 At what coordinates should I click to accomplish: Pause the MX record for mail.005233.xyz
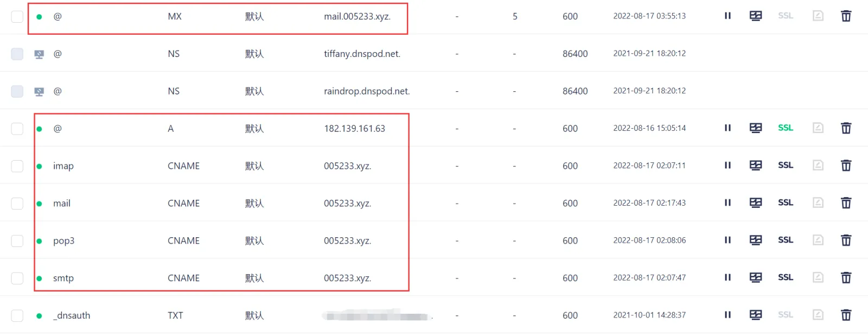click(727, 16)
